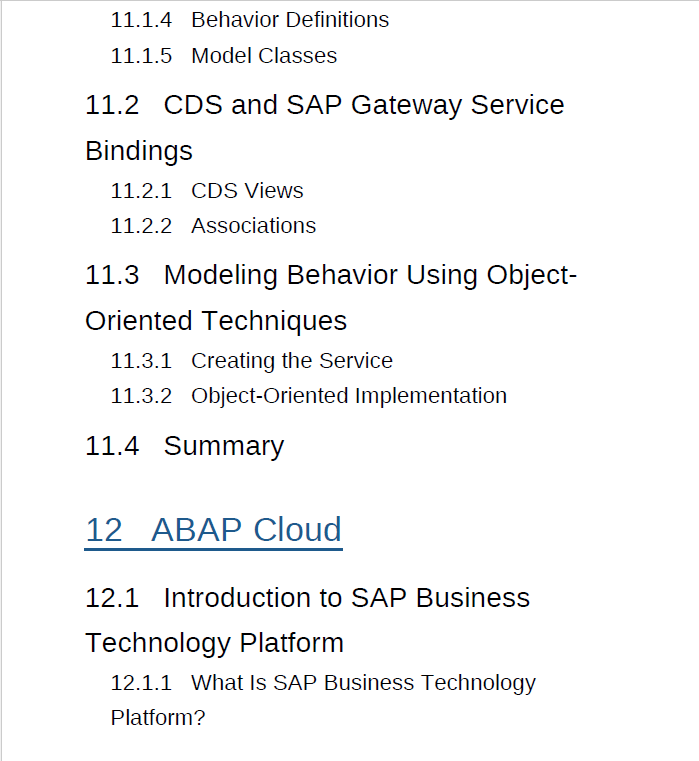699x761 pixels.
Task: Click the "Technology Platform" line of section 12.1
Action: point(214,642)
